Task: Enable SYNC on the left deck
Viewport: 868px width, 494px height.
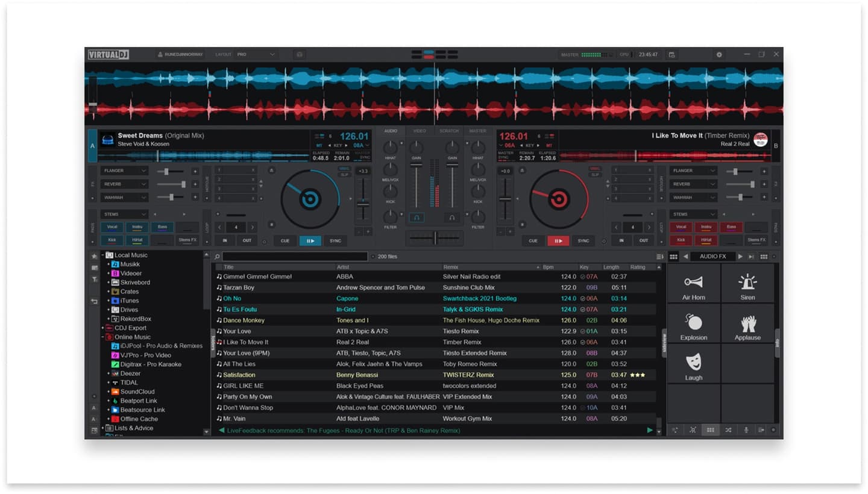Action: 335,240
